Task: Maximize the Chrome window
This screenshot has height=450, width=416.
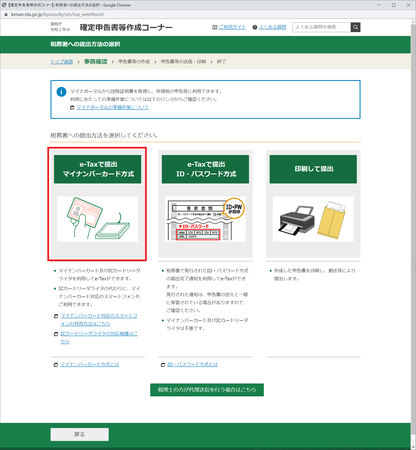Action: [x=394, y=5]
